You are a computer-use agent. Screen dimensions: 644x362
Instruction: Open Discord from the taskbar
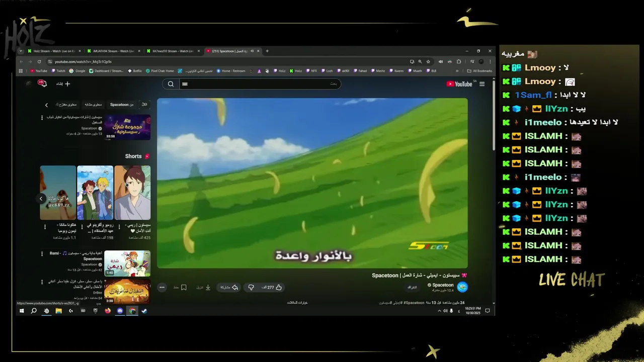click(x=120, y=311)
